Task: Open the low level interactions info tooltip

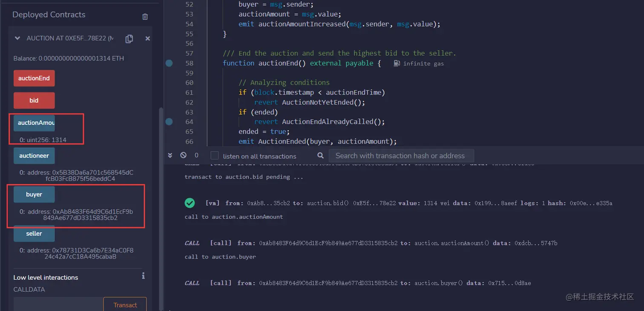Action: click(143, 276)
